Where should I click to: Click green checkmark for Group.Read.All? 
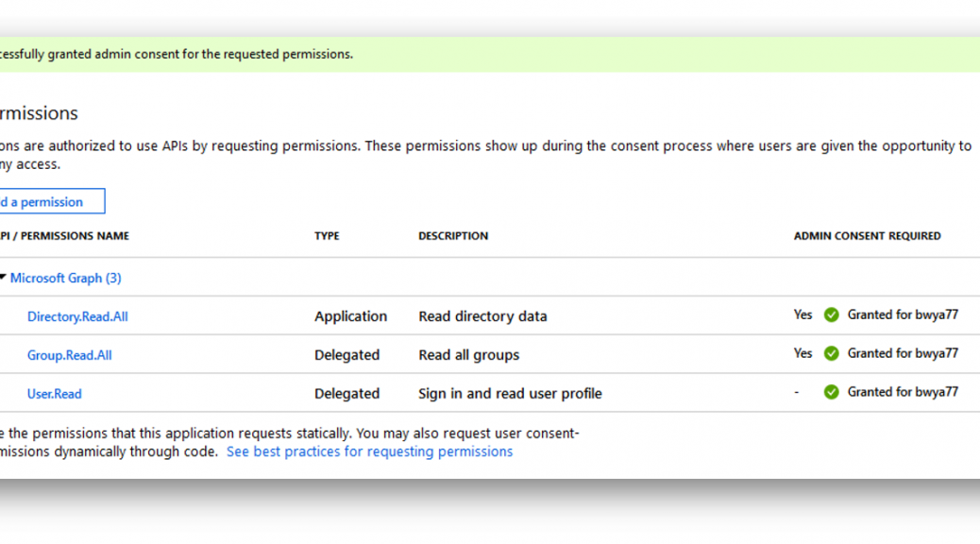[x=831, y=354]
